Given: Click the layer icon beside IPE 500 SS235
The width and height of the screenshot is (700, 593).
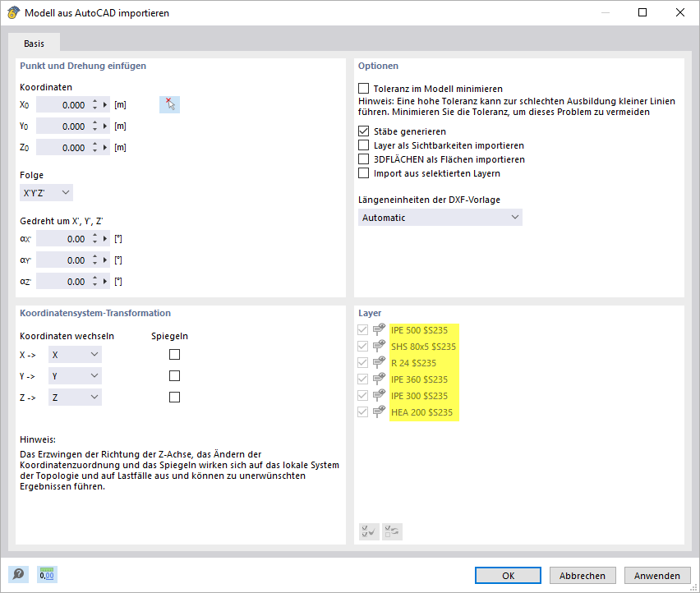Looking at the screenshot, I should pyautogui.click(x=379, y=329).
